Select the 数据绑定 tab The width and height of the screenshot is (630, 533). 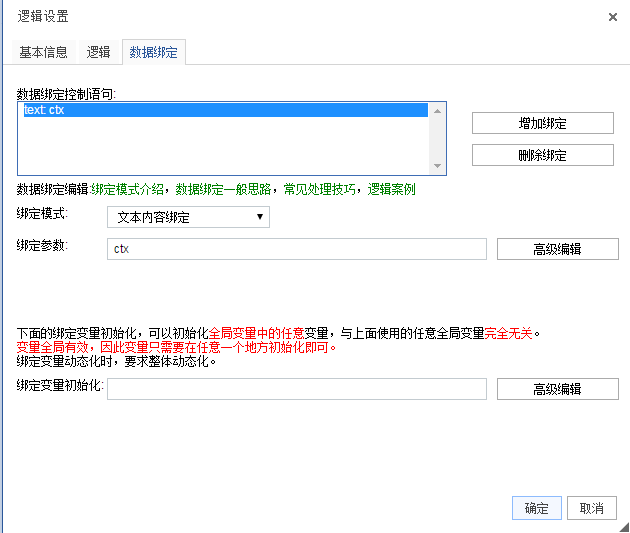(x=153, y=52)
